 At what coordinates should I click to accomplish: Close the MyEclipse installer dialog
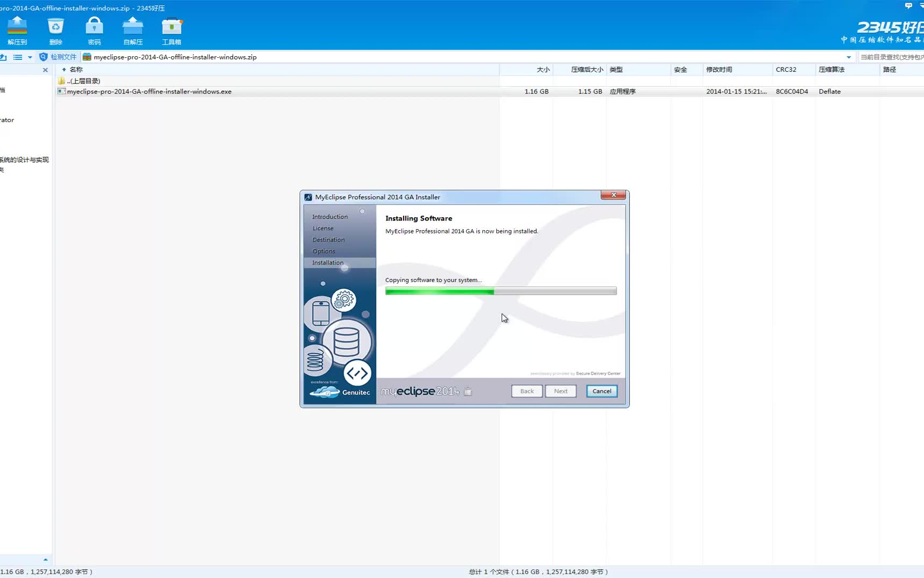pyautogui.click(x=613, y=195)
